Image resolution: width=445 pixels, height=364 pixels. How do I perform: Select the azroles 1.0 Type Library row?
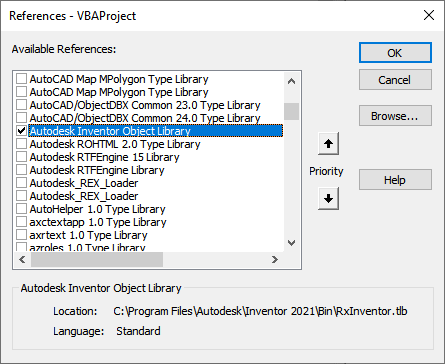click(x=87, y=247)
